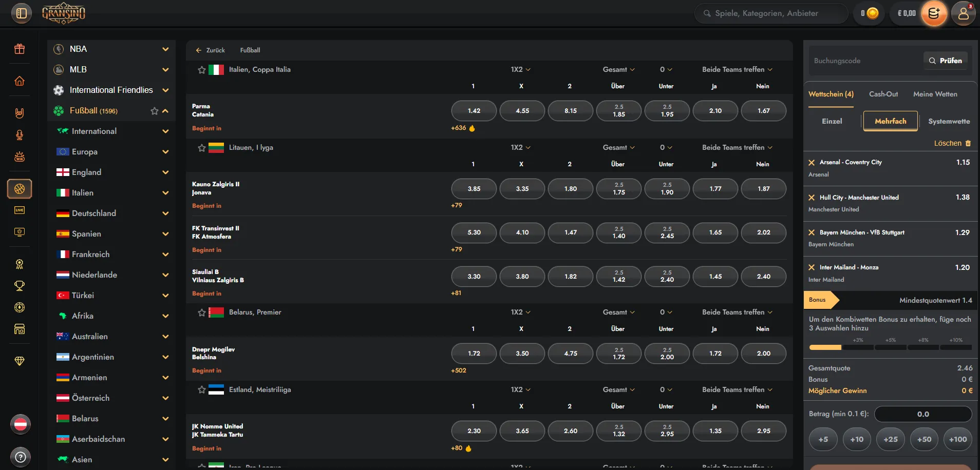Open the +636 more markets link for Parma
980x470 pixels.
pos(459,128)
